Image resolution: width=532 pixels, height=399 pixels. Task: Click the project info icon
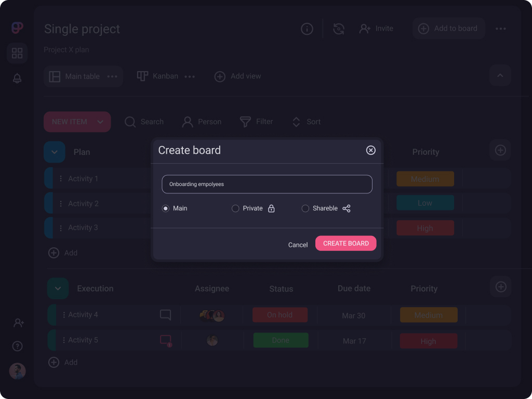point(307,29)
